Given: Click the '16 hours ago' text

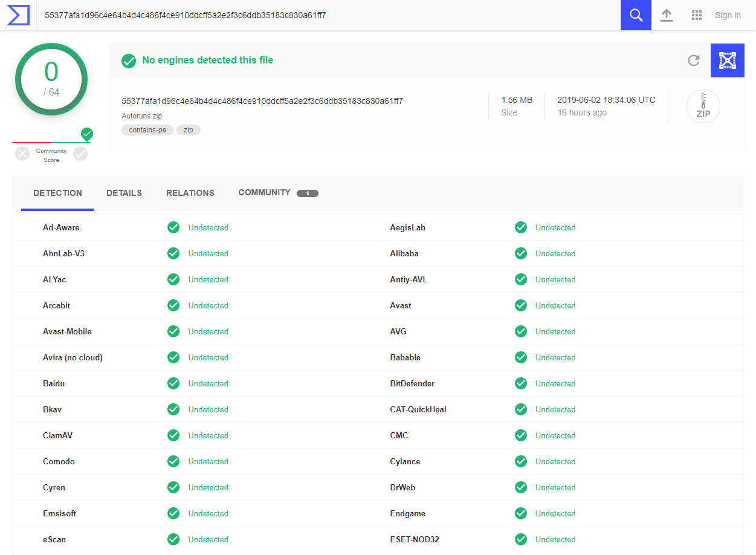Looking at the screenshot, I should [x=582, y=112].
